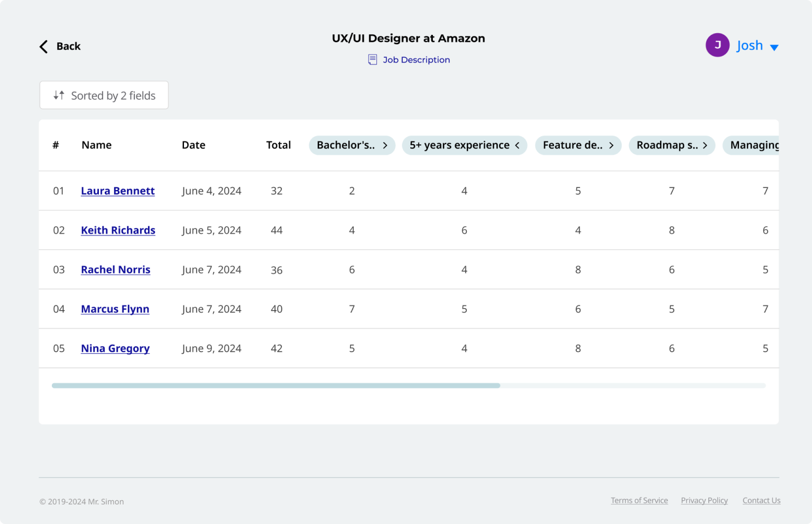Click total score 44 for Keith Richards
The image size is (812, 524).
(x=276, y=230)
